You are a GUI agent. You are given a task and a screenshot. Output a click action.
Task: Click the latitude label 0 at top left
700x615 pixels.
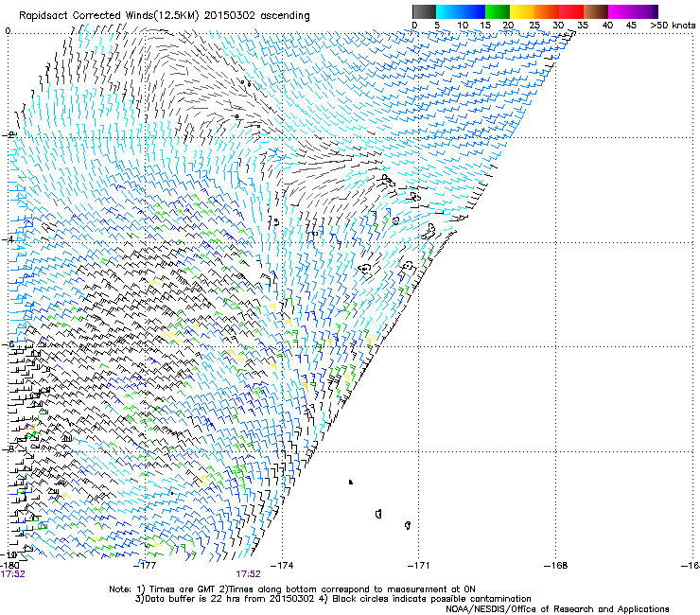[x=8, y=31]
